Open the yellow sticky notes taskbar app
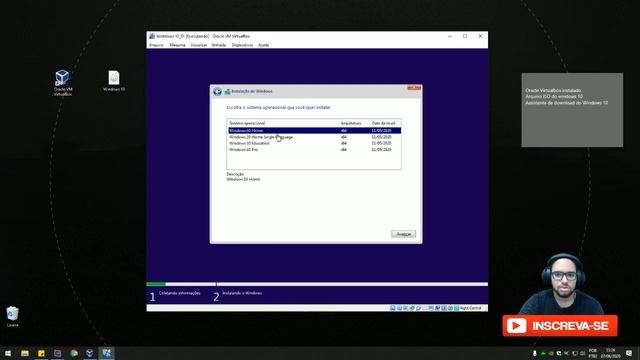Image resolution: width=640 pixels, height=360 pixels. [x=41, y=353]
